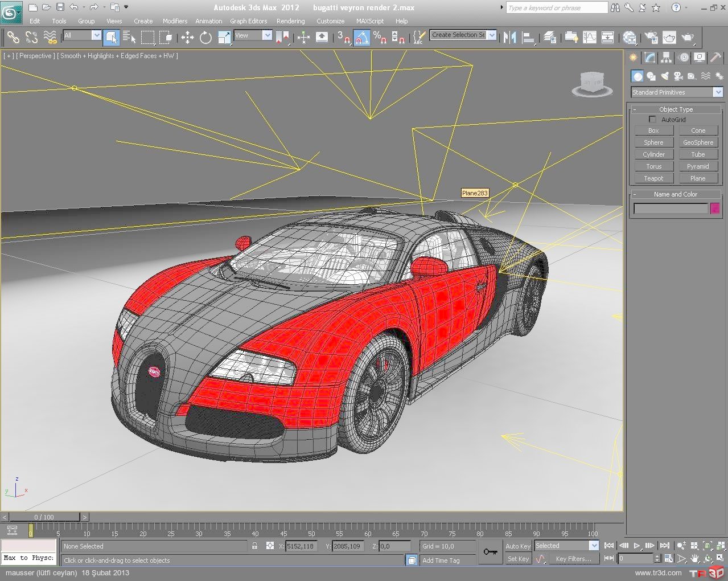Expand the Undo history dropdown arrow
Viewport: 728px width, 581px height.
(84, 7)
